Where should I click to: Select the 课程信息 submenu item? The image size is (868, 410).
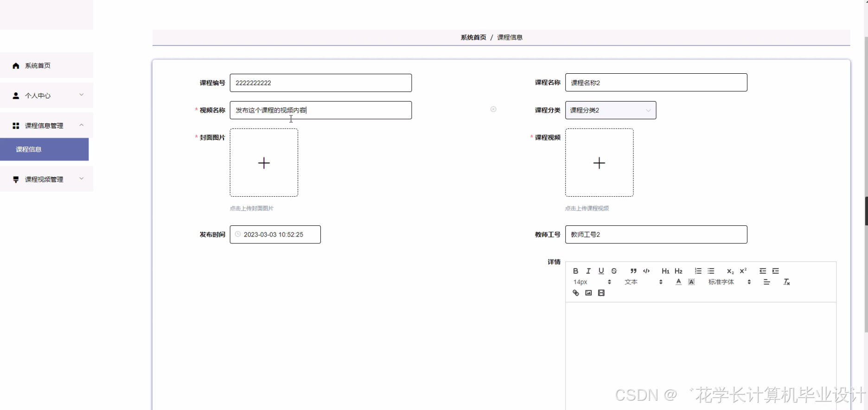pos(44,149)
